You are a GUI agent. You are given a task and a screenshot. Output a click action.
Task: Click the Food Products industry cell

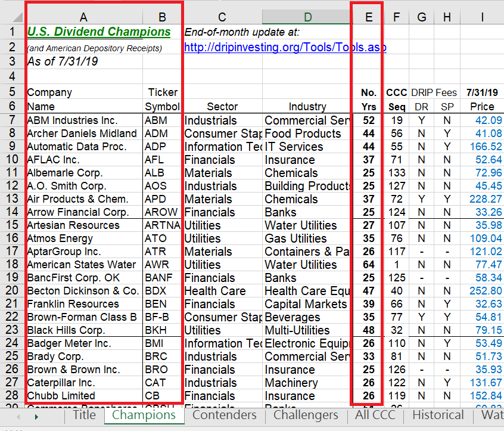(x=307, y=134)
